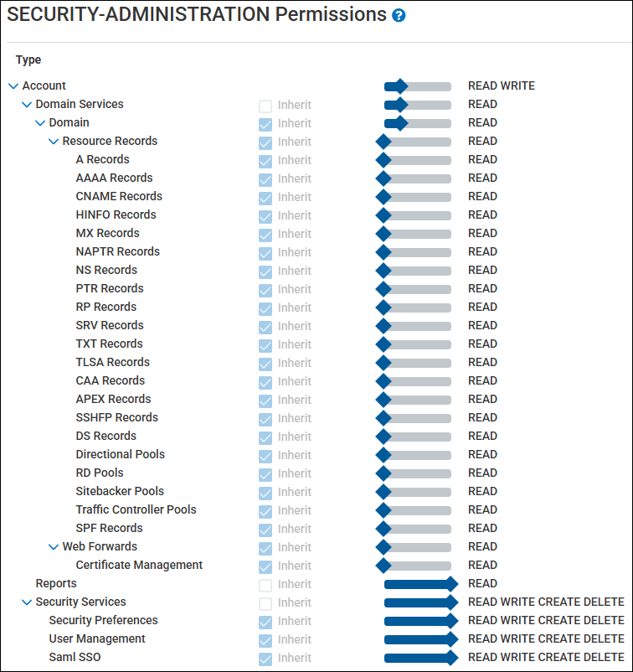633x672 pixels.
Task: Select the Security Preferences tree item
Action: pyautogui.click(x=103, y=620)
